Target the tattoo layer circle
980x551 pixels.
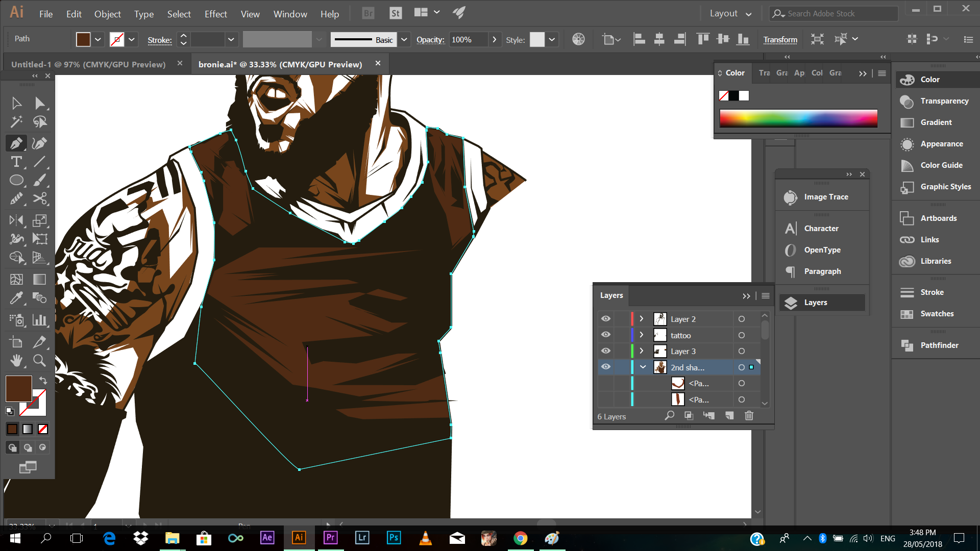point(742,335)
